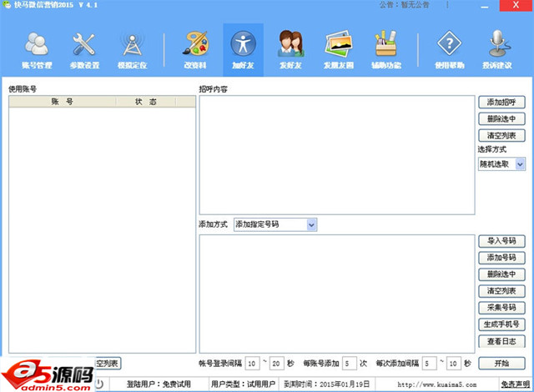Image resolution: width=534 pixels, height=392 pixels.
Task: Open the 免责声明 disclaimer link
Action: point(506,384)
